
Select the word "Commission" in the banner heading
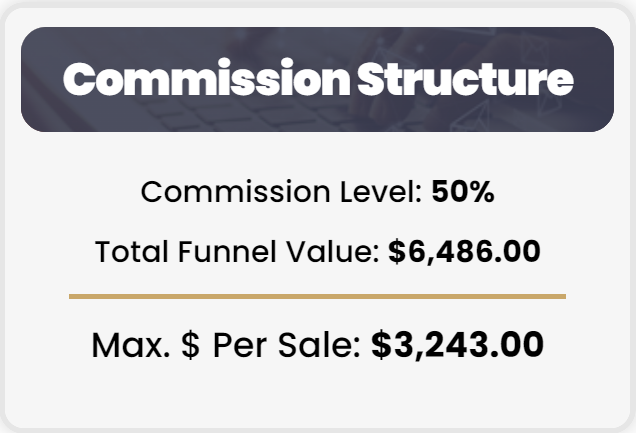[195, 80]
